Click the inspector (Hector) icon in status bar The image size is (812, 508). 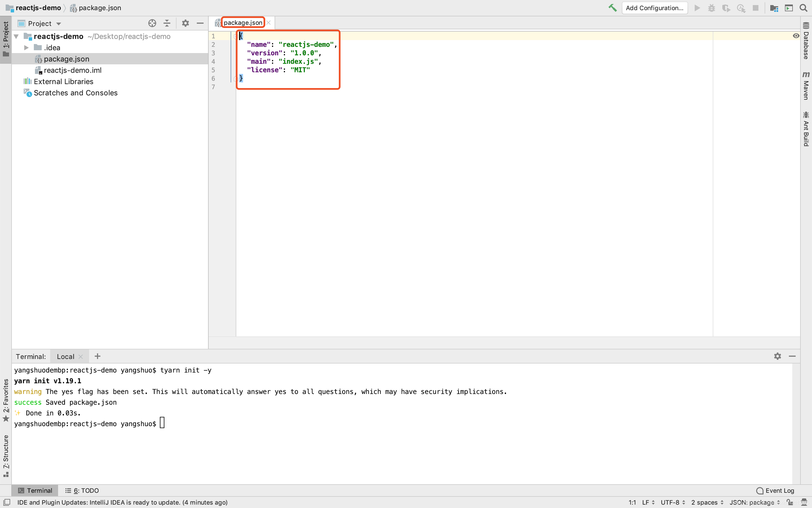pyautogui.click(x=804, y=502)
